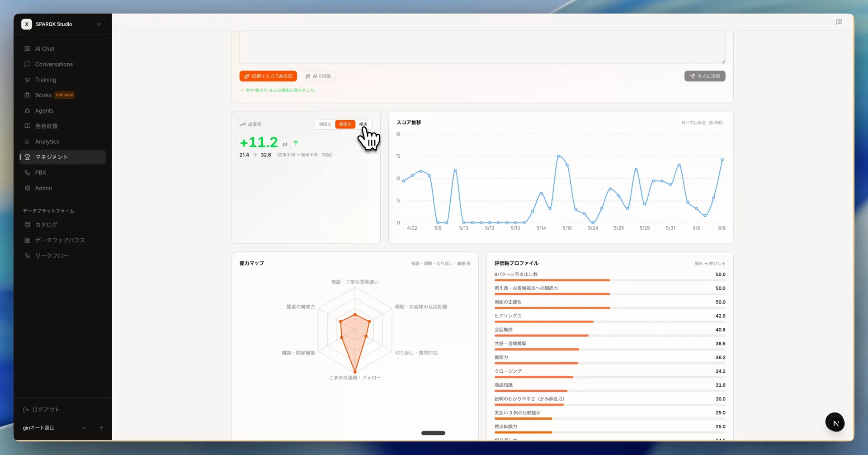
Task: Click the Training graduation cap icon
Action: point(28,80)
